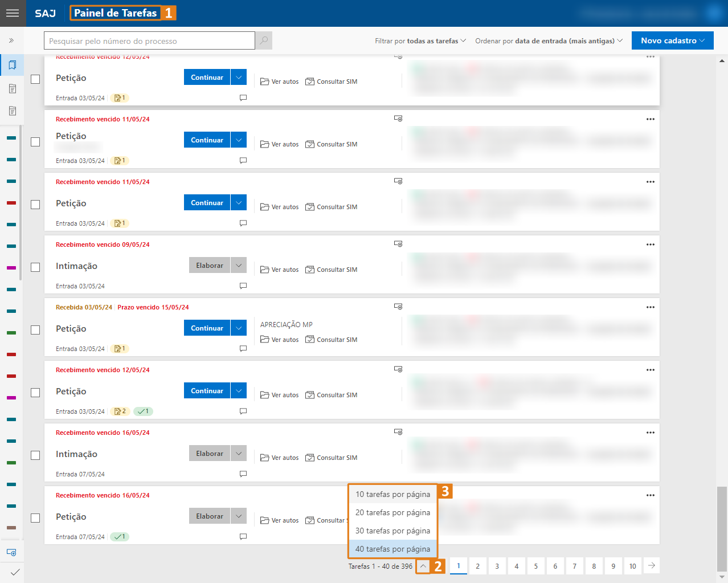Viewport: 728px width, 583px height.
Task: Click the search magnifier icon
Action: pyautogui.click(x=264, y=40)
